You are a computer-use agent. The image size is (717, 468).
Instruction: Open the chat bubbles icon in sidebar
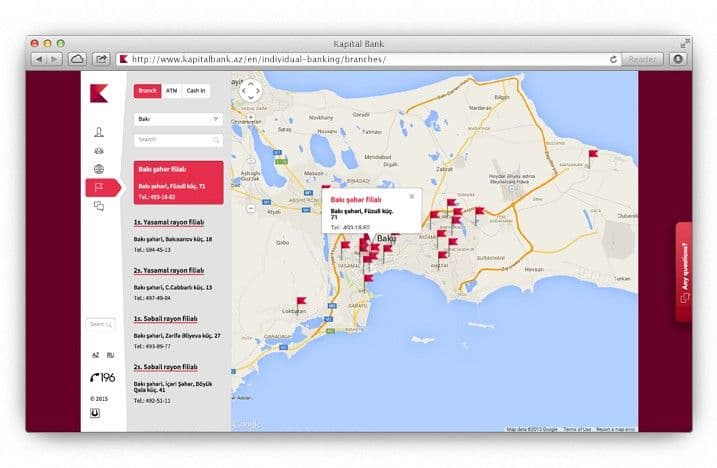coord(99,206)
